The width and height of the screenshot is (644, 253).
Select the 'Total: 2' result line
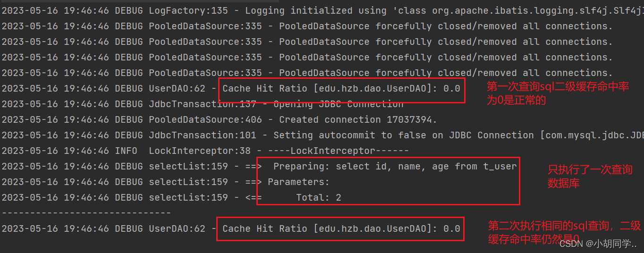click(171, 197)
